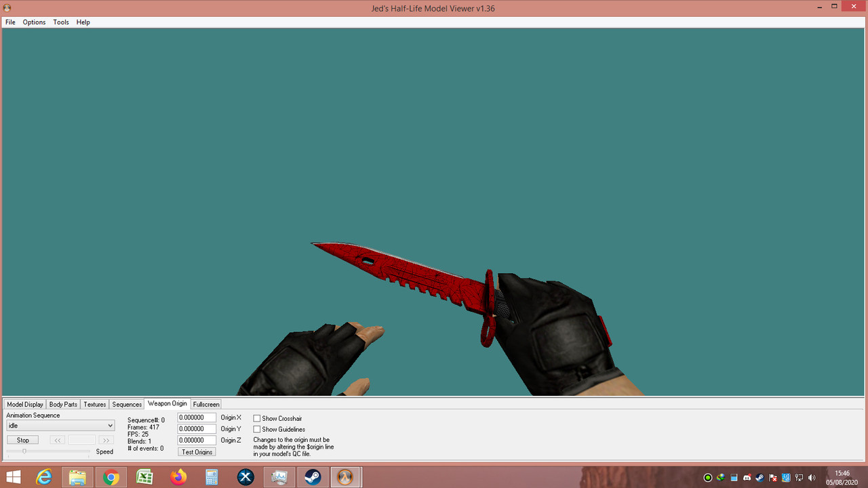Click the frame number field between step buttons

point(81,441)
